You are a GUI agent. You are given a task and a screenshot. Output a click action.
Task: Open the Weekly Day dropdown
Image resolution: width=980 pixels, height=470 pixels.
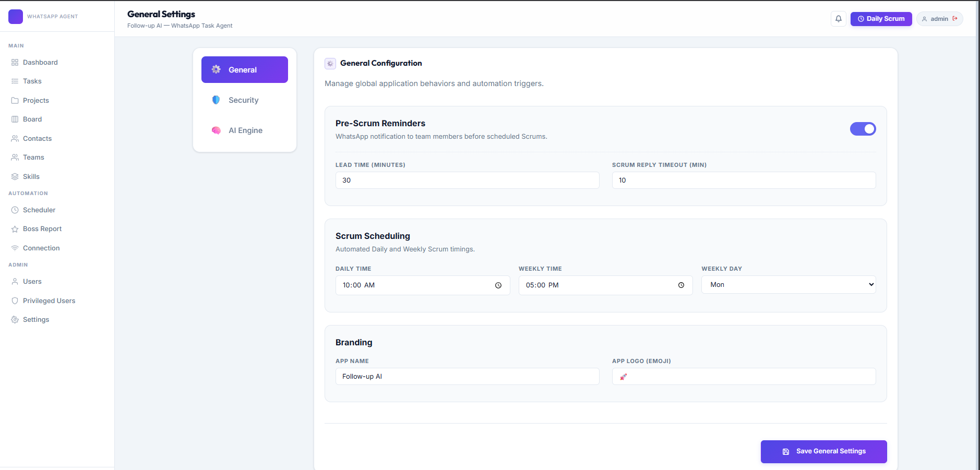(788, 284)
